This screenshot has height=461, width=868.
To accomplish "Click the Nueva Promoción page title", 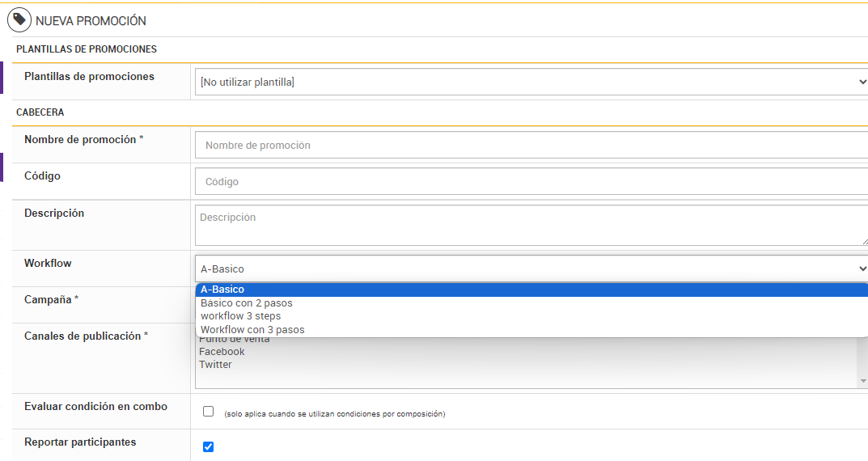I will coord(91,21).
